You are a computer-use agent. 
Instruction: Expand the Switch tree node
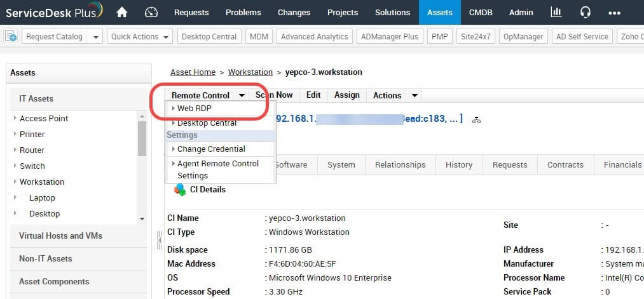click(15, 166)
